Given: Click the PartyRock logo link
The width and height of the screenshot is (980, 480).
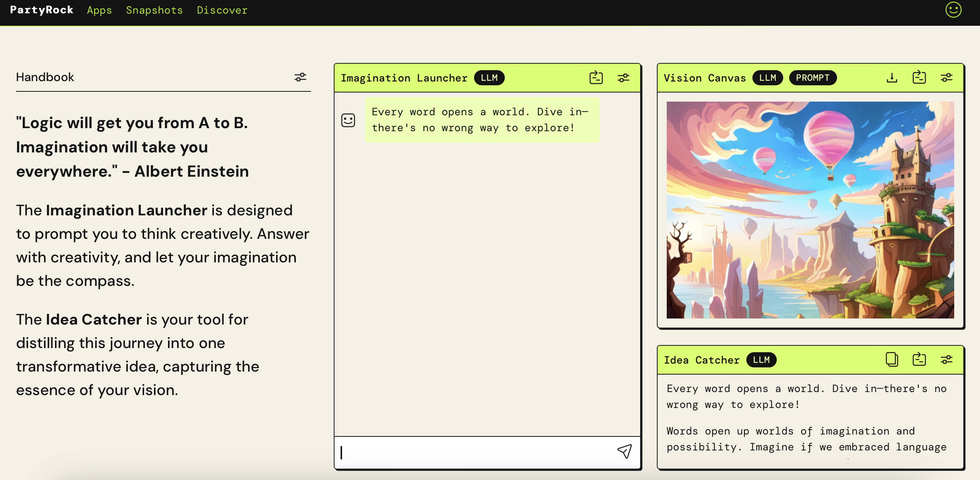Looking at the screenshot, I should (x=41, y=10).
